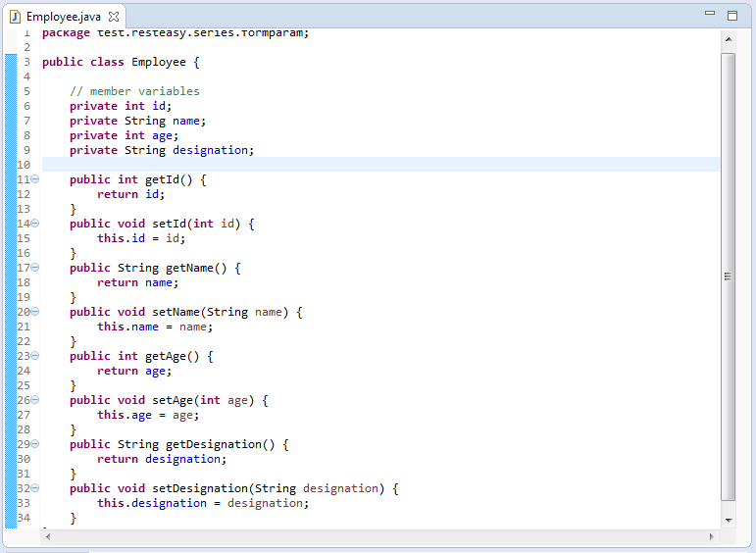Fold setDesignation method at line 32
756x553 pixels.
click(x=35, y=488)
